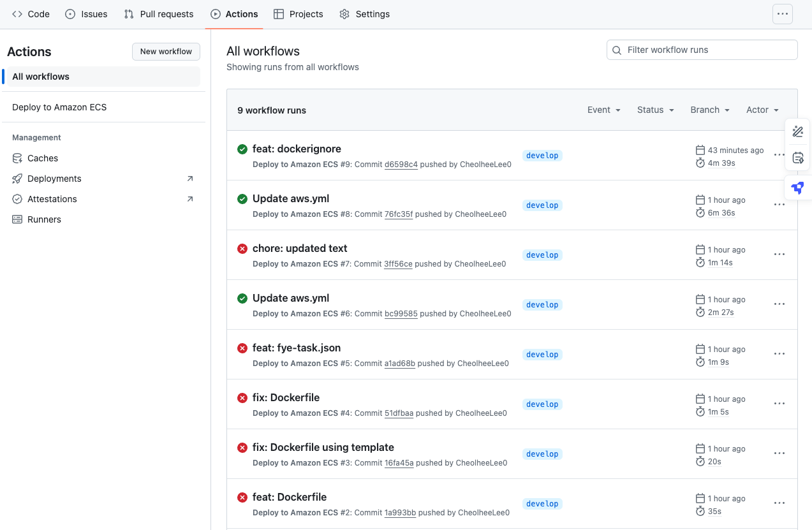This screenshot has width=812, height=530.
Task: Click the blue rocket icon in floating side panel
Action: (x=798, y=188)
